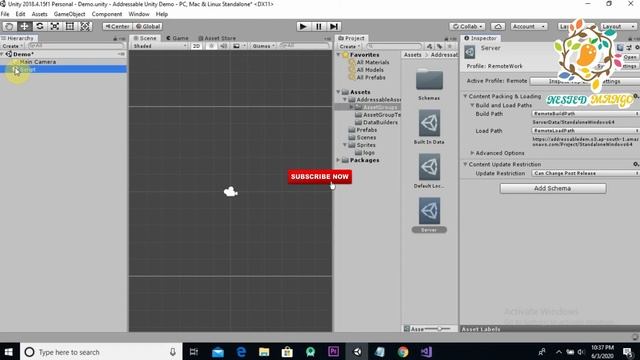Click the Scene view search field
Viewport: 640px width, 360px height.
(x=304, y=46)
